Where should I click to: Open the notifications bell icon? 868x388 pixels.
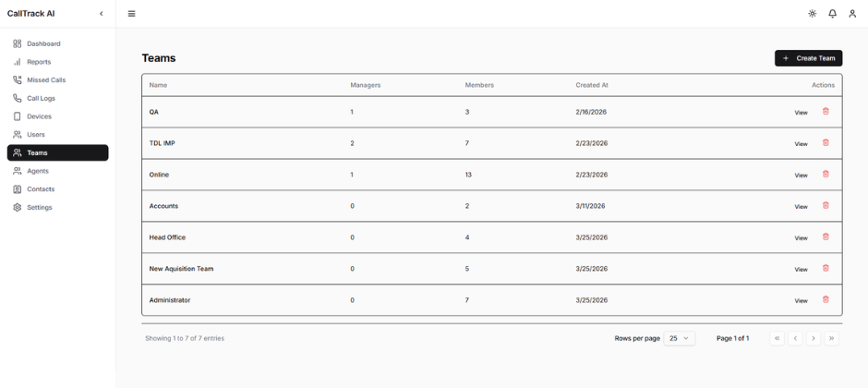click(x=832, y=14)
